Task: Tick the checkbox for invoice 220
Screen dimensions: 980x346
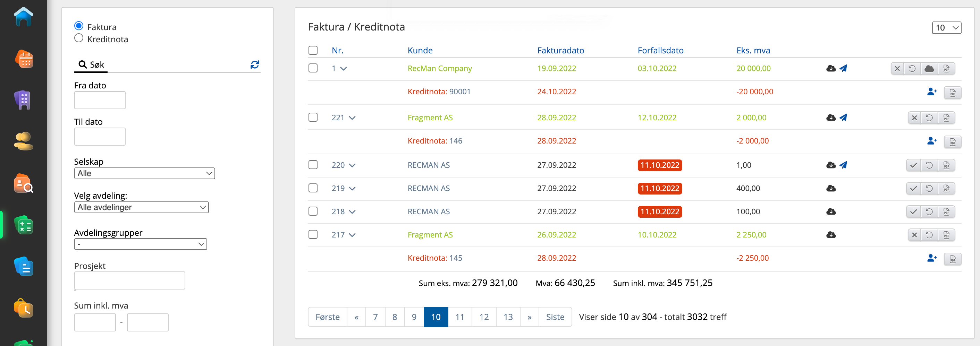Action: pos(313,165)
